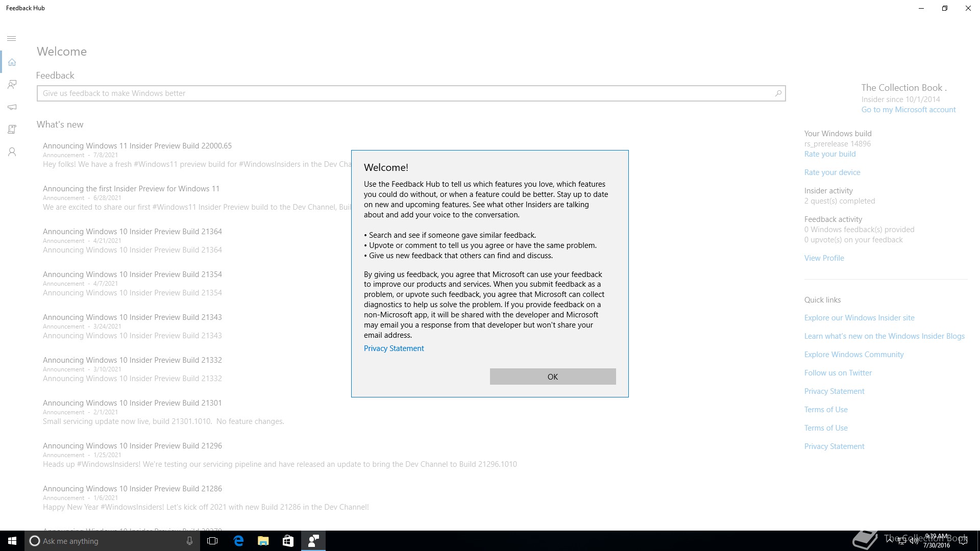Click the search magnifier in feedback box
This screenshot has height=551, width=980.
tap(778, 93)
